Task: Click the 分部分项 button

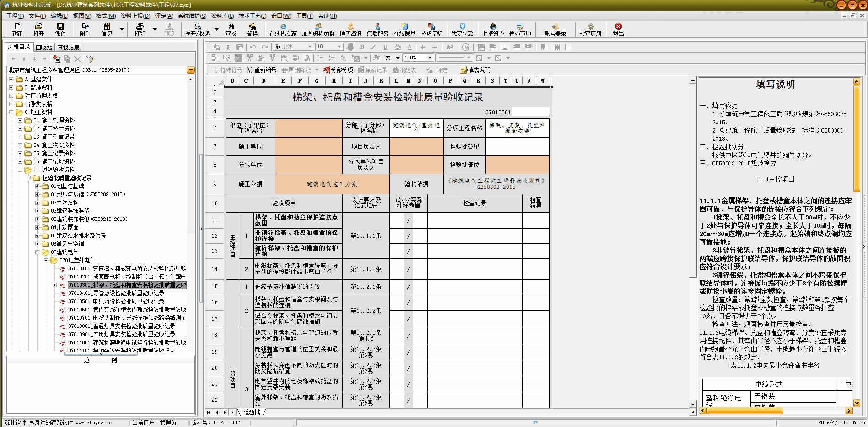Action: pyautogui.click(x=338, y=70)
